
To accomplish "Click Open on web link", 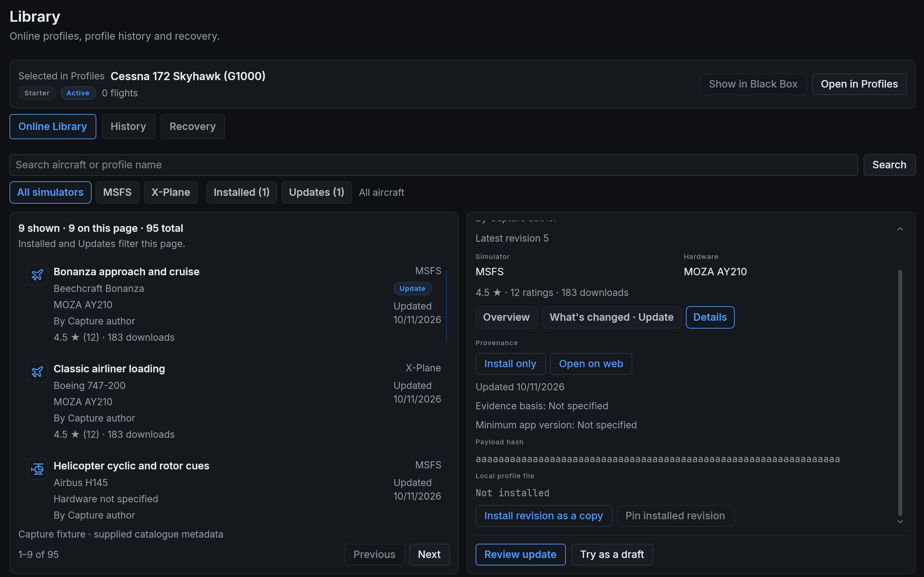I will click(591, 364).
